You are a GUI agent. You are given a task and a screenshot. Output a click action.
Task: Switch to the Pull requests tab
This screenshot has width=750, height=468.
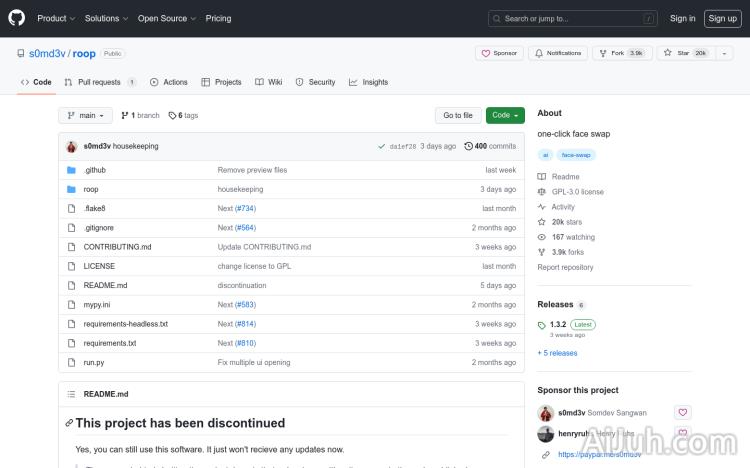pyautogui.click(x=92, y=82)
